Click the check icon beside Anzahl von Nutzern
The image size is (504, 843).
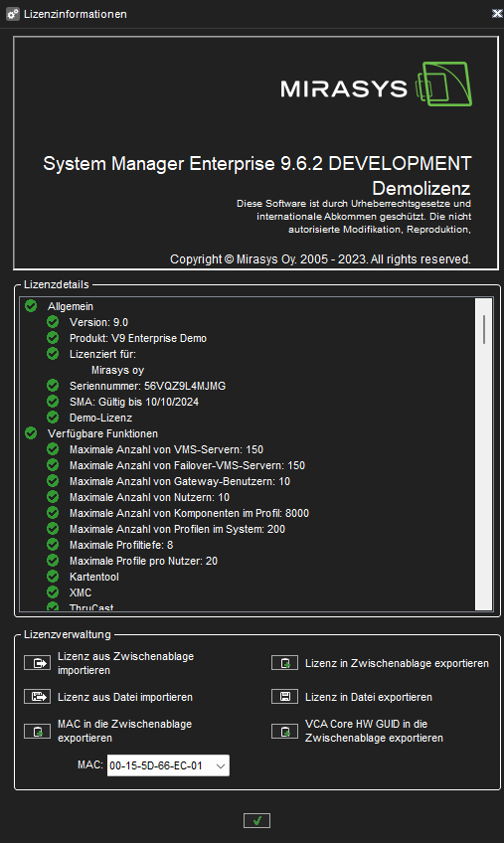pyautogui.click(x=53, y=497)
